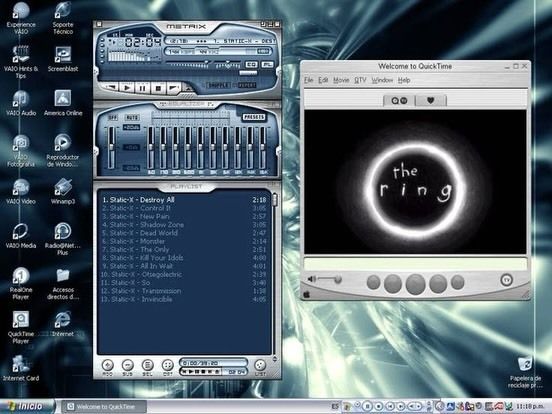
Task: Click Welcome to QuickTime taskbar button
Action: pyautogui.click(x=105, y=407)
